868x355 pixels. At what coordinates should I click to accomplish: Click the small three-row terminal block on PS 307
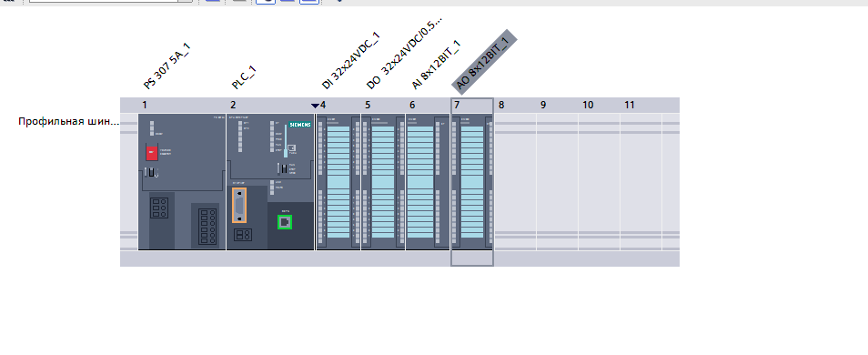159,208
